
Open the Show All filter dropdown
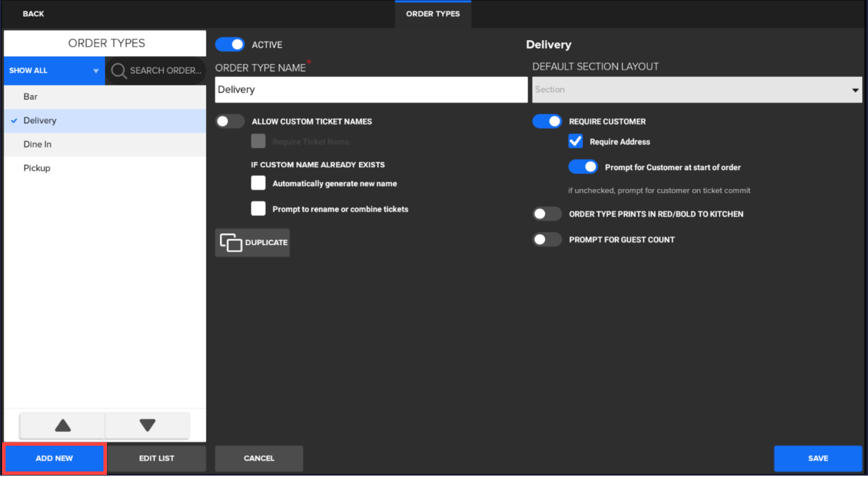54,71
